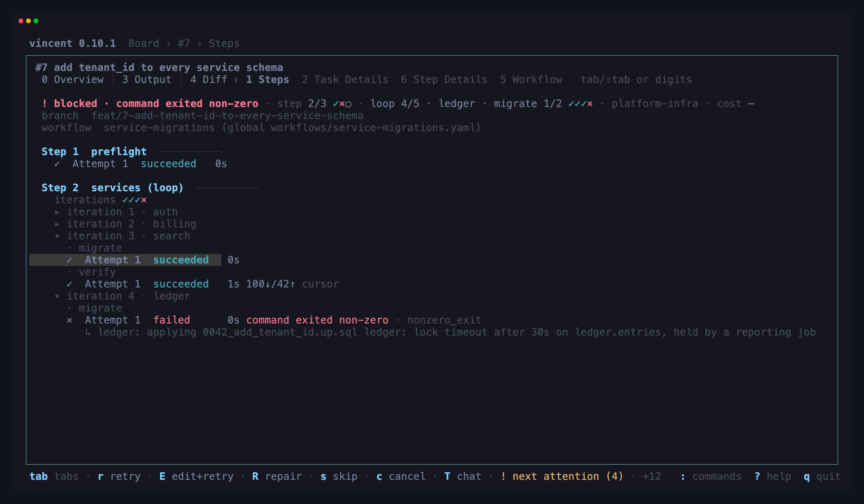The width and height of the screenshot is (864, 504).
Task: Select Step 1 preflight heading
Action: point(94,152)
